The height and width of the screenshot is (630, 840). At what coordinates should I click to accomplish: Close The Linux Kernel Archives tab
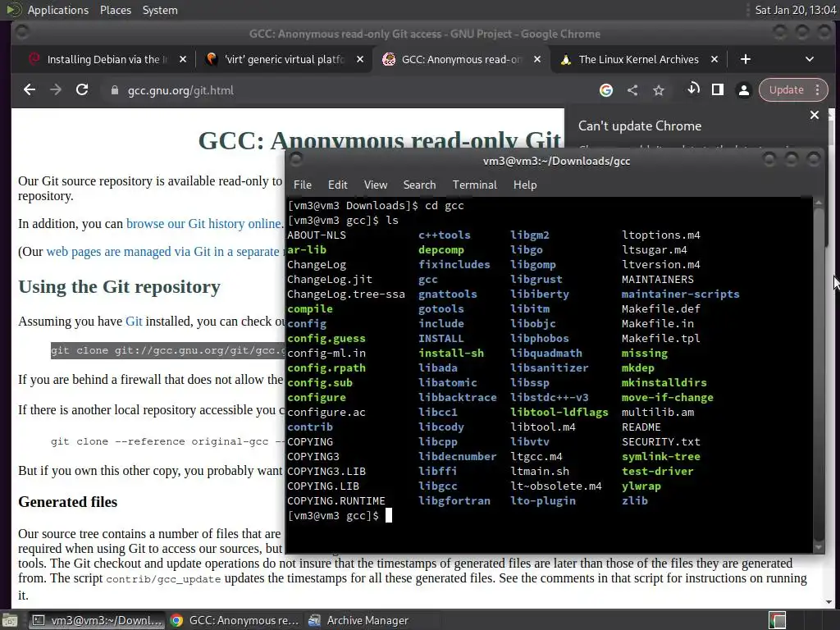coord(714,59)
